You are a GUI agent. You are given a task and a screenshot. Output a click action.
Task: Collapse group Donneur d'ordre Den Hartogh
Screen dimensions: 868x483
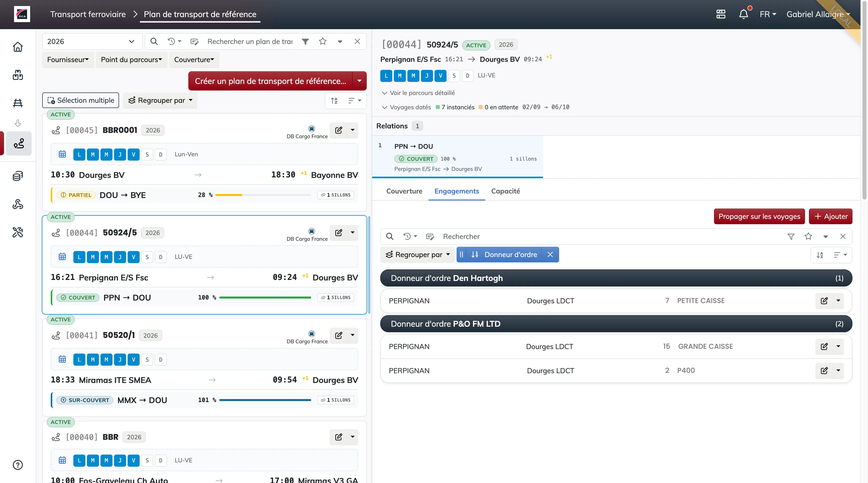[616, 278]
